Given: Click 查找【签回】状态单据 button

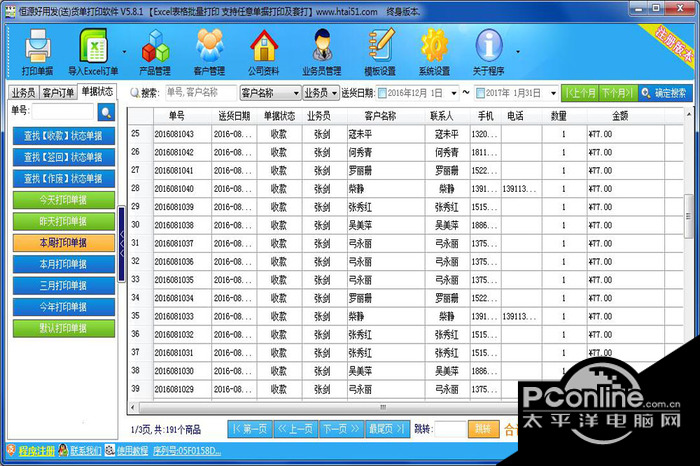Looking at the screenshot, I should tap(63, 157).
